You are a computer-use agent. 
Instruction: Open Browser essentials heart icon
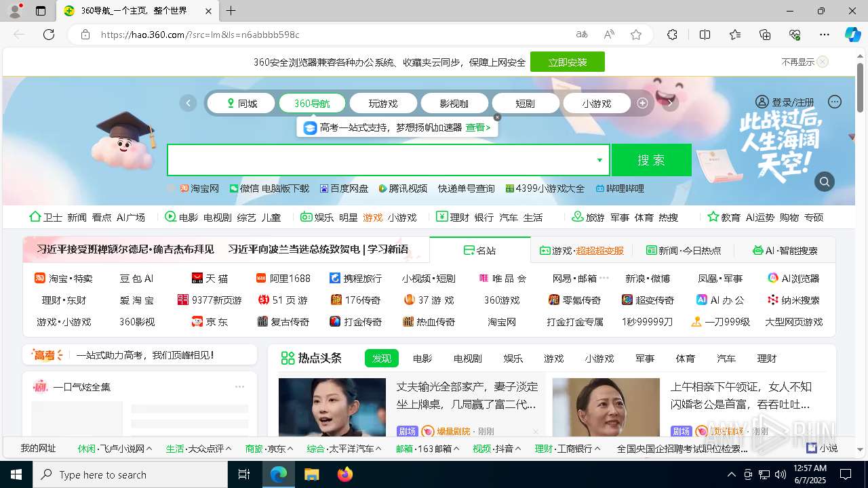point(795,35)
